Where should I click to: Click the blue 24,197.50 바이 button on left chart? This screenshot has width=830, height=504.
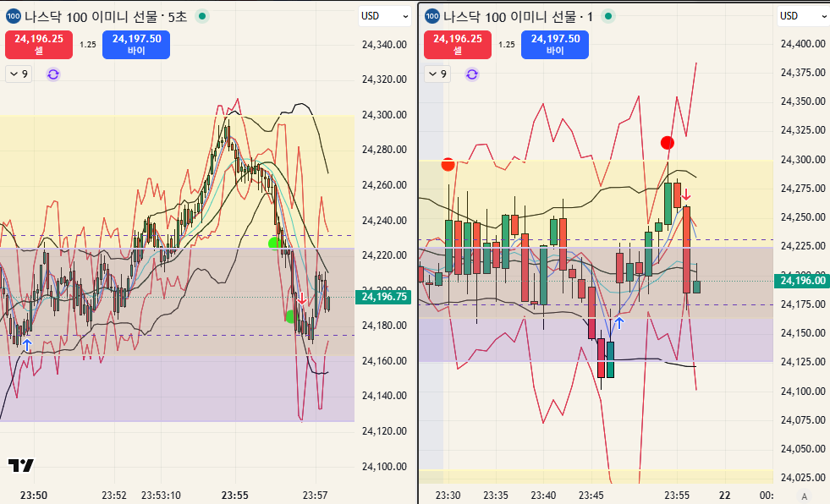pyautogui.click(x=136, y=45)
